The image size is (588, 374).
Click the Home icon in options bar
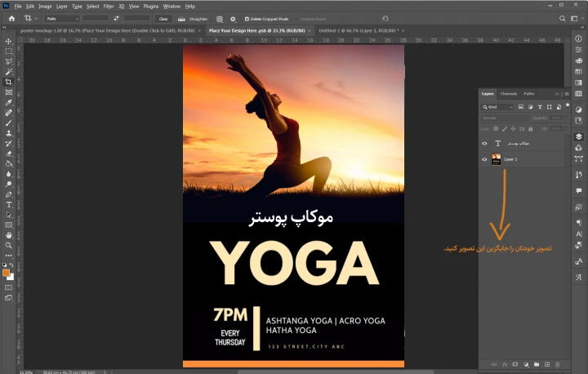click(x=11, y=18)
